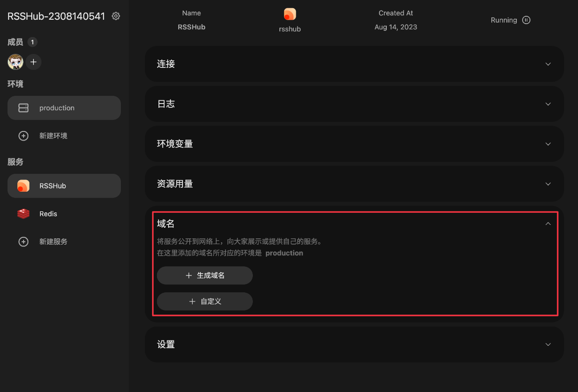The image size is (578, 392).
Task: Click the bold production text in description
Action: coord(284,253)
